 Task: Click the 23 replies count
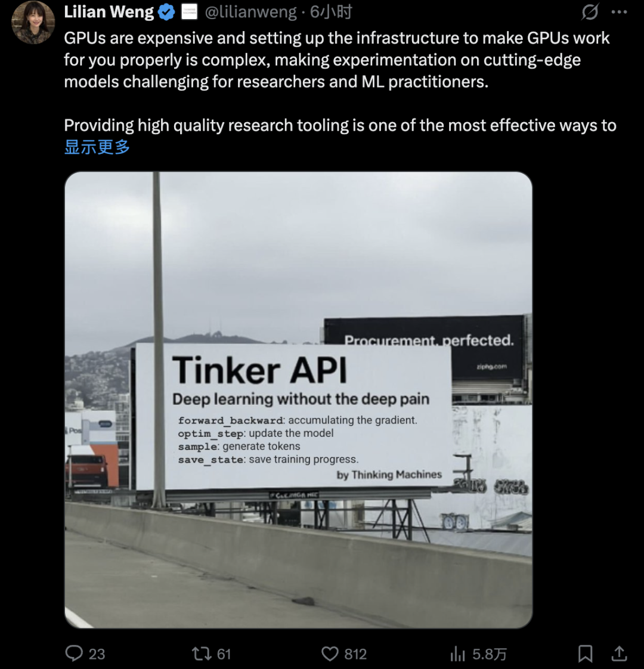pos(97,654)
